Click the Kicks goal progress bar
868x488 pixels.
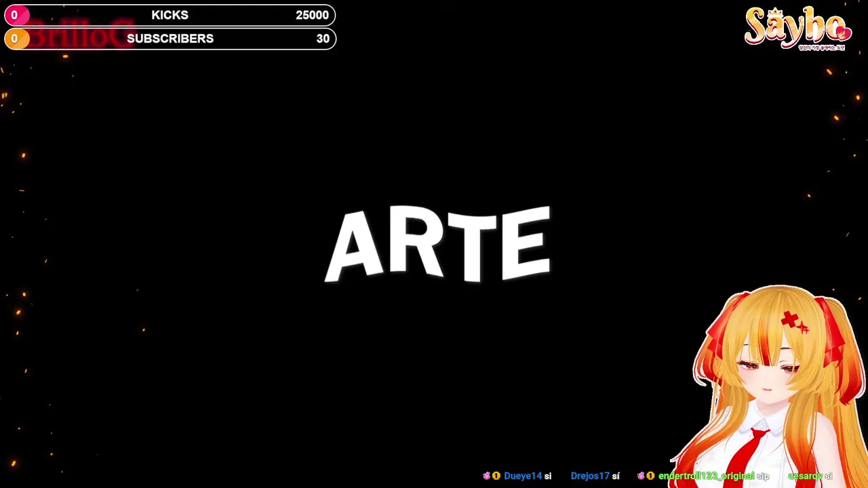coord(170,15)
